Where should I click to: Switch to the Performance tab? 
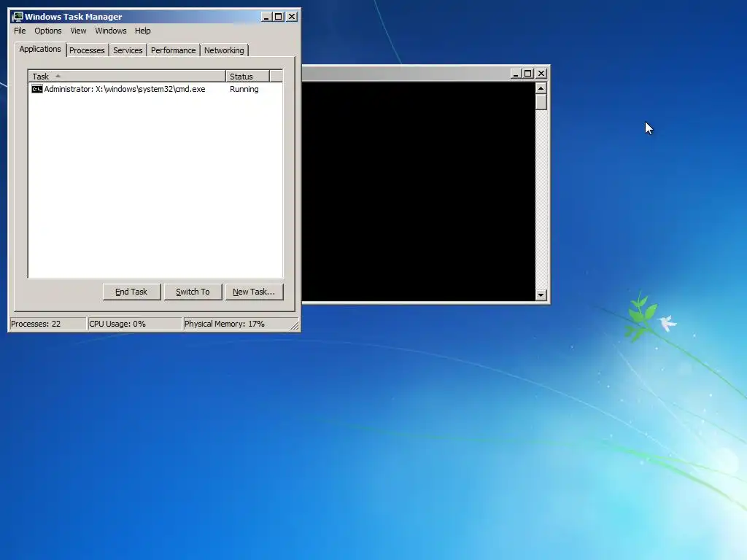click(x=174, y=50)
